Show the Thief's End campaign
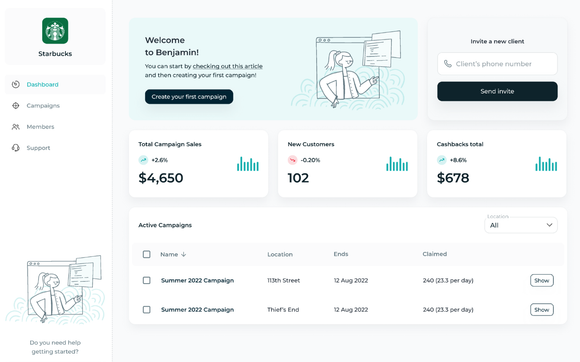This screenshot has width=580, height=362. [x=542, y=309]
